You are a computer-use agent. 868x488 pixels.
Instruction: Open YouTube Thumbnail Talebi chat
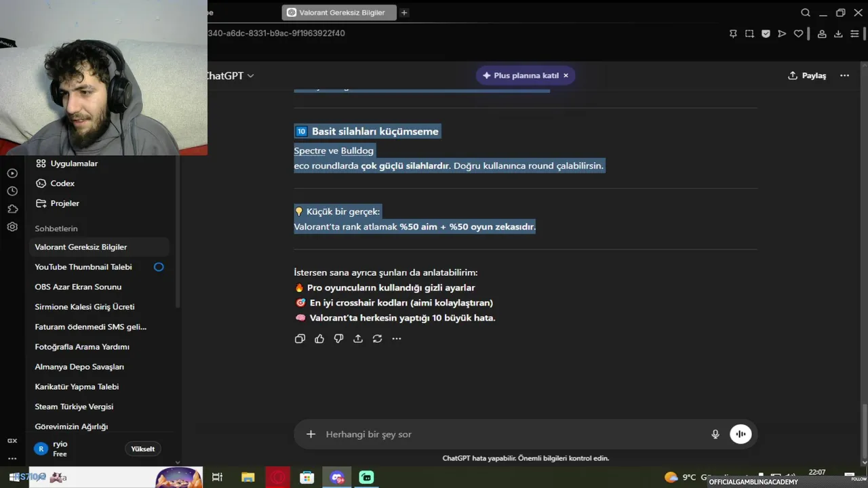[99, 267]
